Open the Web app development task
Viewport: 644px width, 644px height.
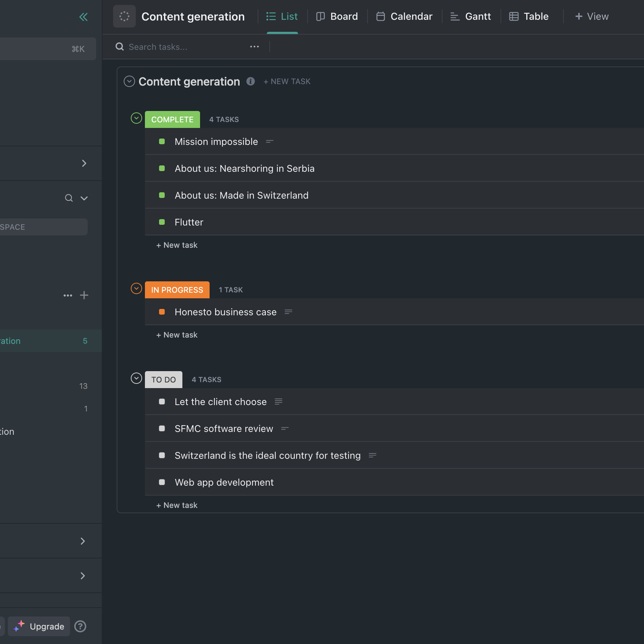(224, 482)
